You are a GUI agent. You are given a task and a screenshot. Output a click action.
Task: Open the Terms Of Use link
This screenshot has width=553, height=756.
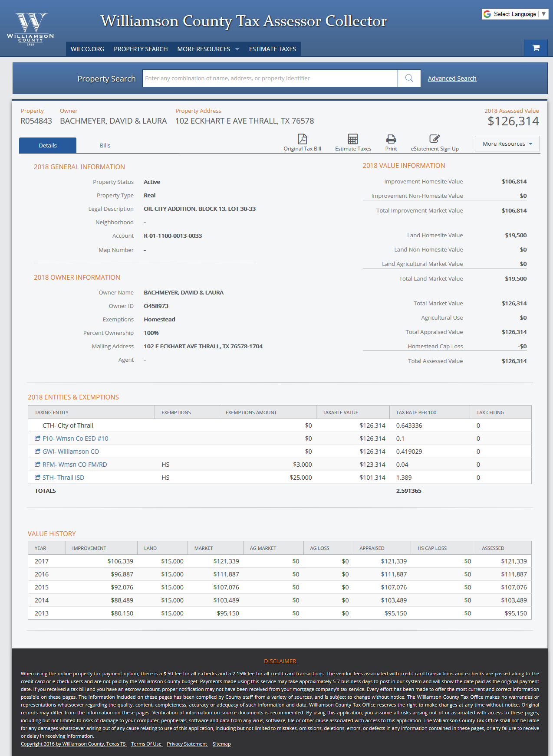click(146, 744)
